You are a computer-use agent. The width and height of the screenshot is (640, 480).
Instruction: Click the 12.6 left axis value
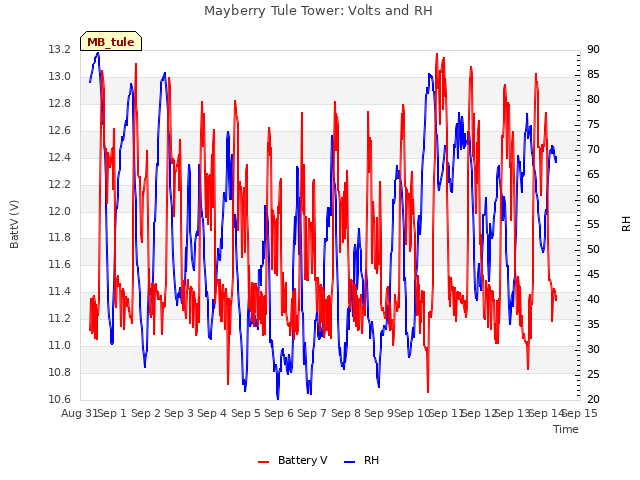click(60, 131)
